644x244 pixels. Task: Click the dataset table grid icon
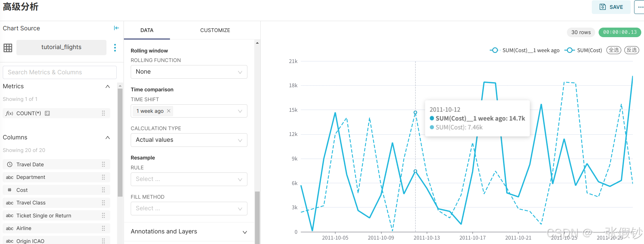[x=8, y=48]
